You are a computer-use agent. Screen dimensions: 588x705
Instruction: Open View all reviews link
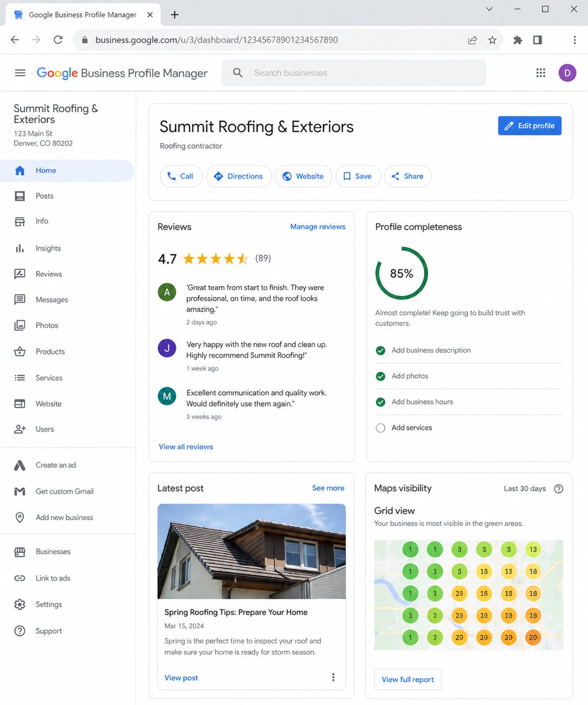(186, 447)
